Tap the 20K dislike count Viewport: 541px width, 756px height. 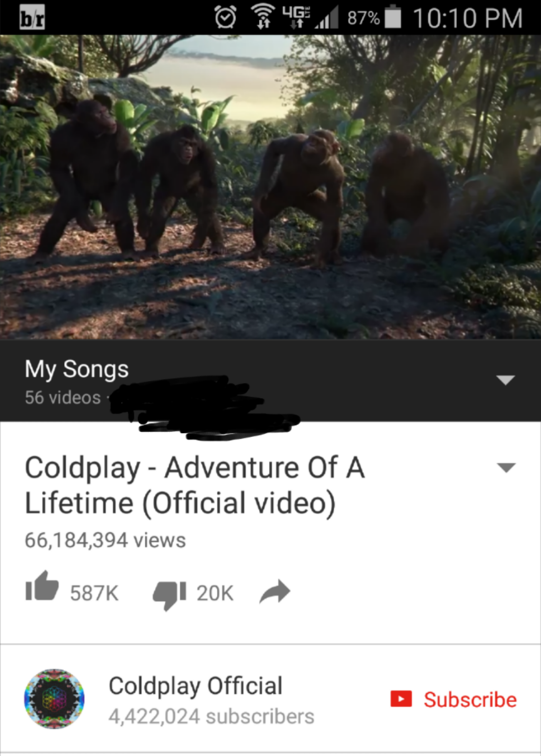215,593
